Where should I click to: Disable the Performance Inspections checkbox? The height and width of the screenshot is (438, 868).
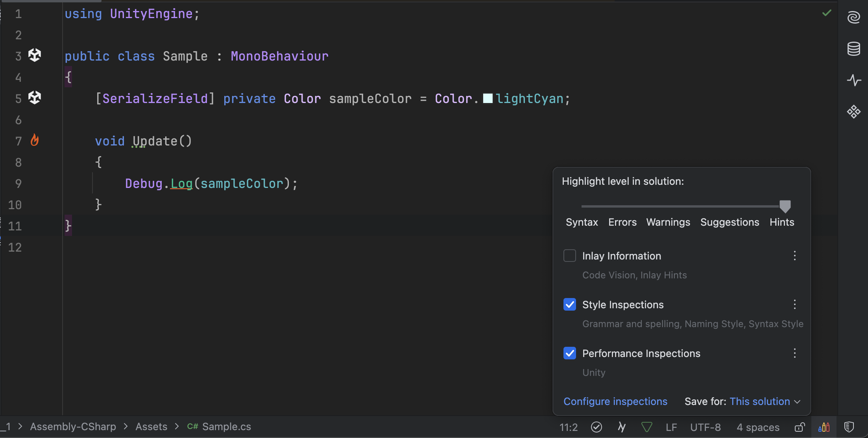569,353
